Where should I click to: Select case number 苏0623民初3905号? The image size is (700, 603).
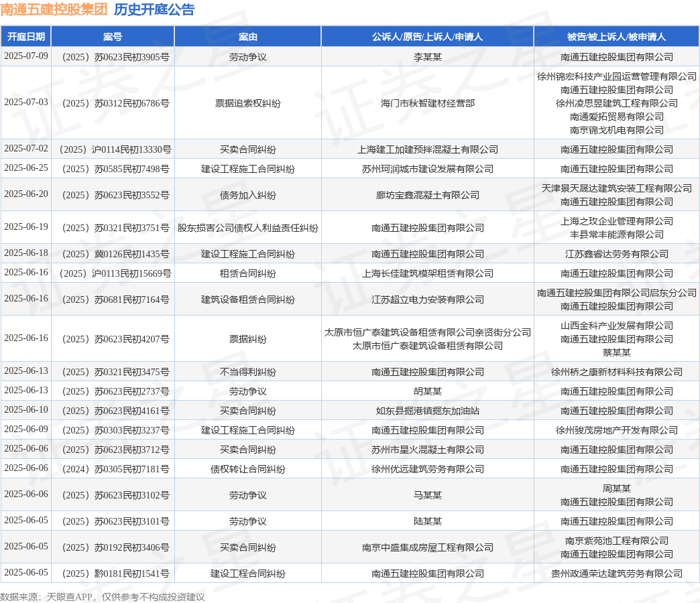pyautogui.click(x=115, y=57)
